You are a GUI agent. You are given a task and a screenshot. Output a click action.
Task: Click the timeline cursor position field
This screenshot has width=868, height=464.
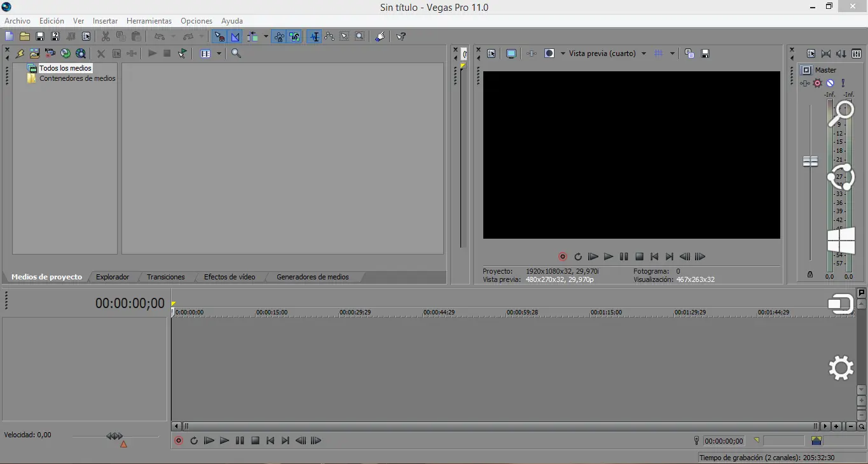724,440
